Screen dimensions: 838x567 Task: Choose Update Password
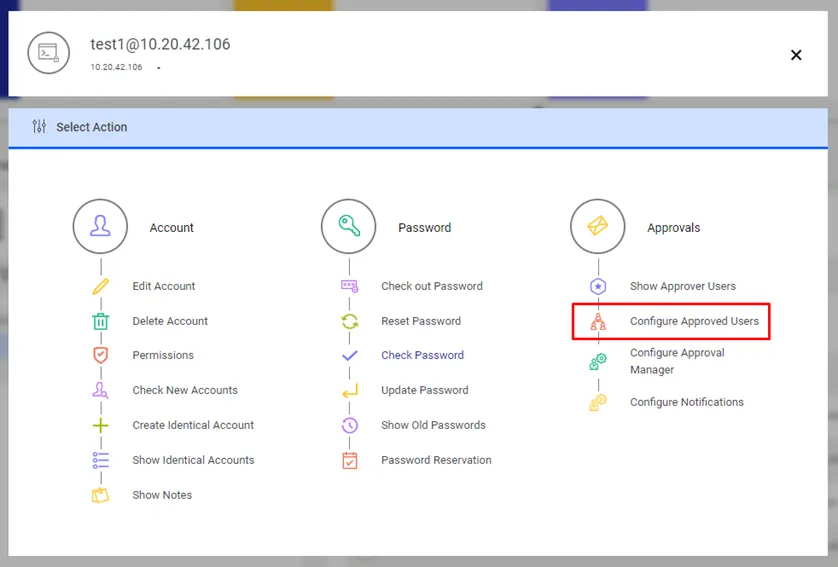(424, 390)
